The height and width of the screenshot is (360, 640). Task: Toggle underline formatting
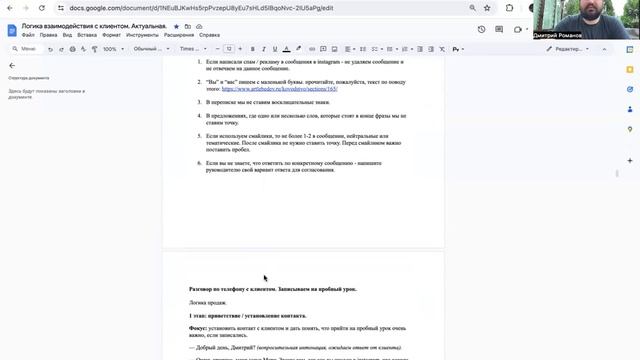(275, 49)
